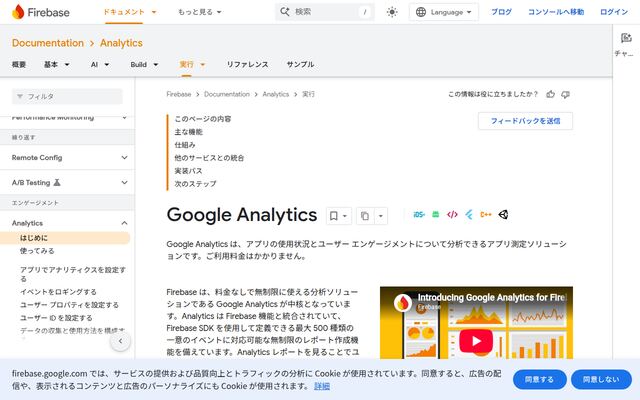Open イベントをロギングする page

coord(58,292)
